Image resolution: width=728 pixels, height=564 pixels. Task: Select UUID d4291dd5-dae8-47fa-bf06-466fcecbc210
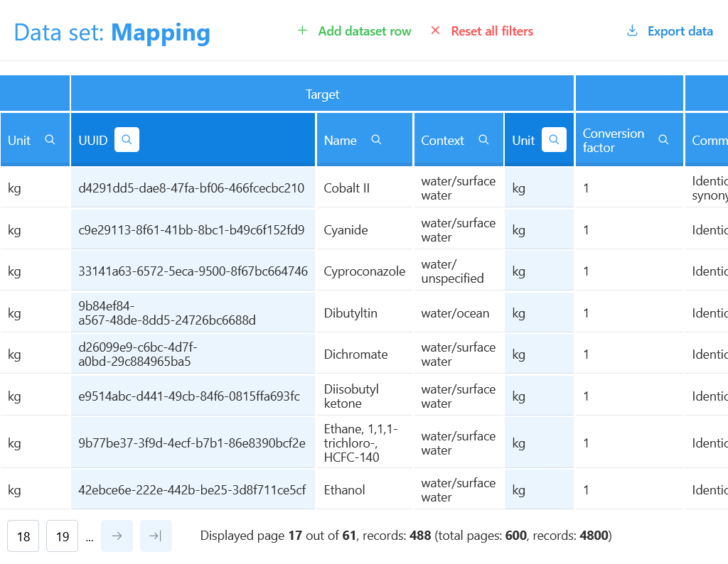pyautogui.click(x=191, y=188)
